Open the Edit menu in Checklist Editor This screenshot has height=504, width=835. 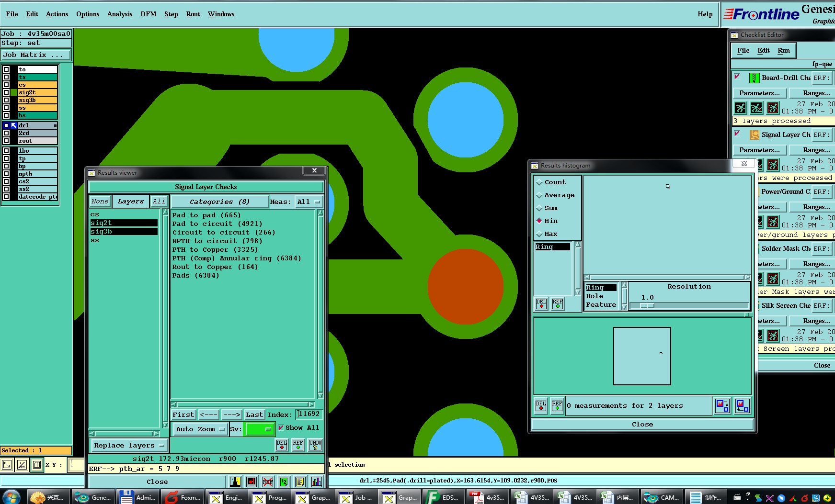point(764,50)
